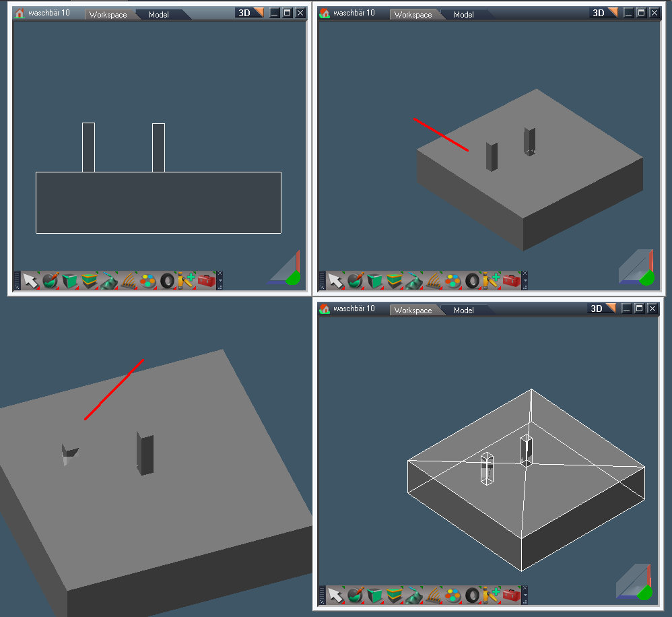Viewport: 672px width, 617px height.
Task: Click the color palette icon in wireframe-view toolbar
Action: coord(453,595)
